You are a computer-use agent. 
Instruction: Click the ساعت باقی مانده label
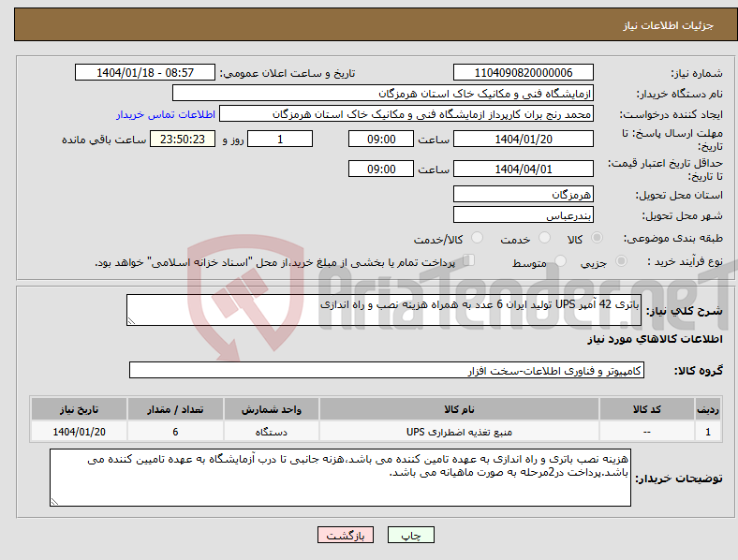(x=104, y=140)
